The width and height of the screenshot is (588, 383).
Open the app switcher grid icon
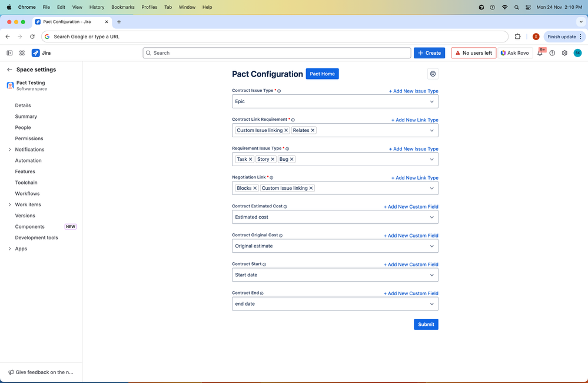click(22, 53)
